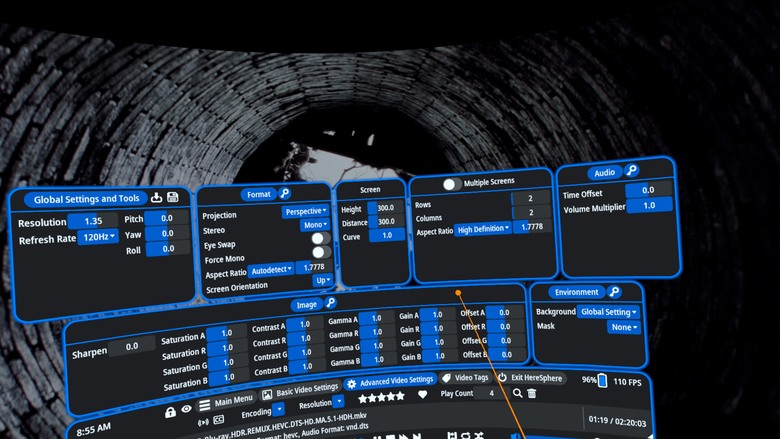This screenshot has width=780, height=439.
Task: Toggle the eye visibility icon near Main Menu
Action: pos(186,409)
